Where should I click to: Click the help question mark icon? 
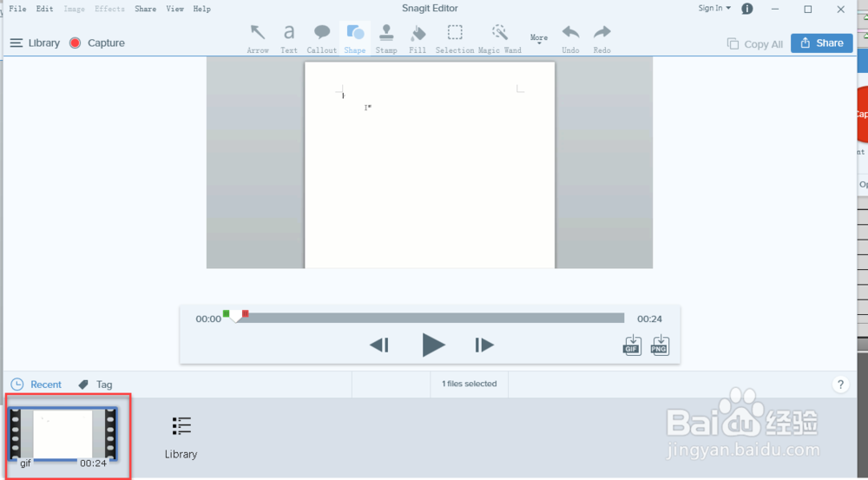(840, 385)
